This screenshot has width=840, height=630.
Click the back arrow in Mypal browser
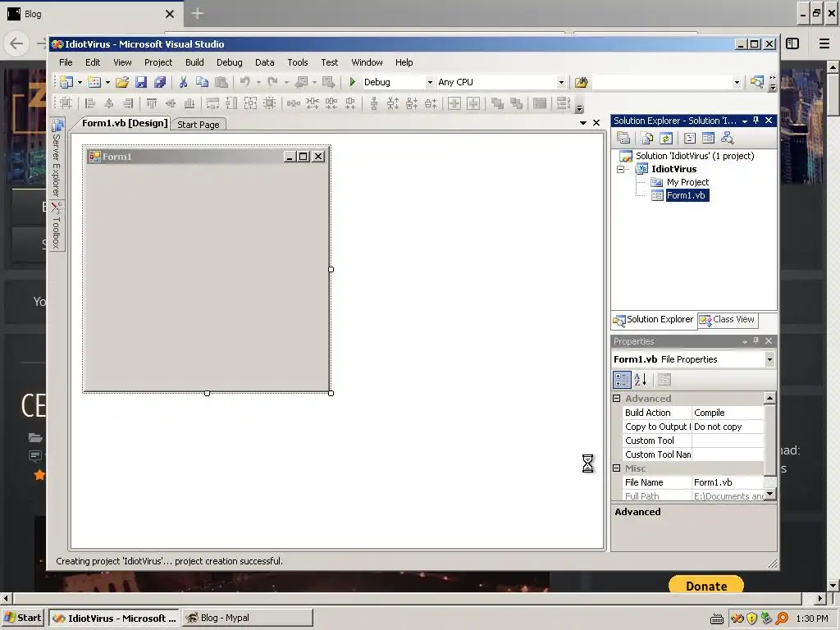coord(16,43)
